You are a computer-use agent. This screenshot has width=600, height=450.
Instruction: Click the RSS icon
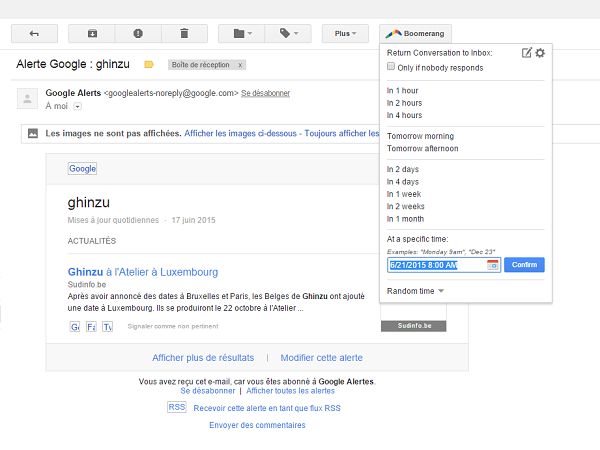point(177,407)
